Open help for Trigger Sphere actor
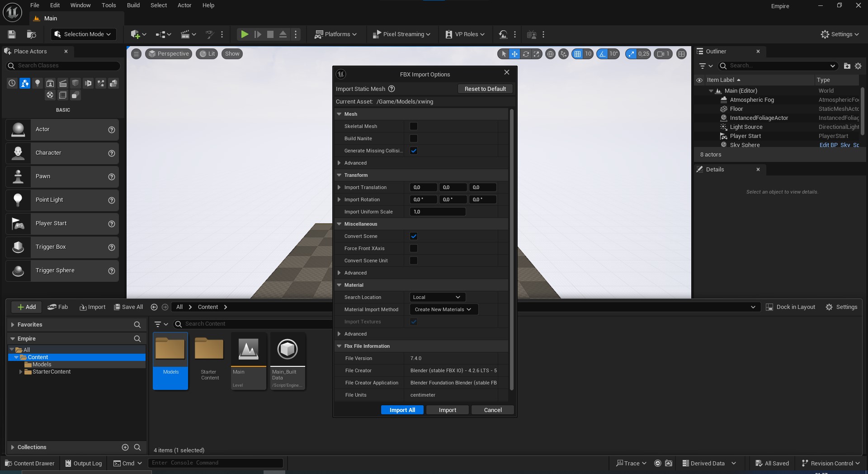 pos(112,271)
